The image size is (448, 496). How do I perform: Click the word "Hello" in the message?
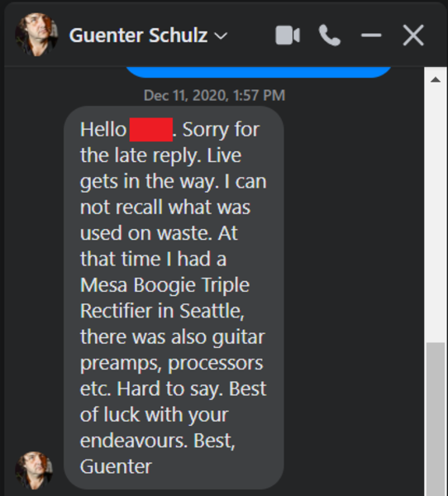pos(103,130)
